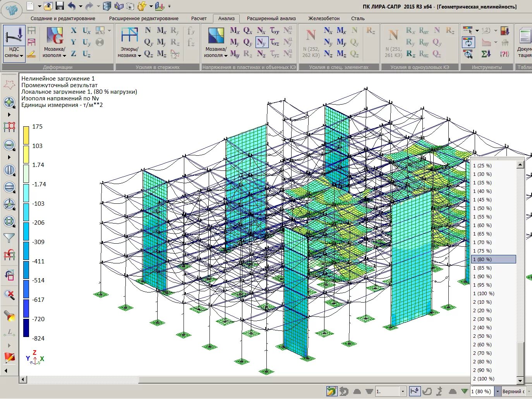Show shear force Qy diagram for bars
Image resolution: width=532 pixels, height=399 pixels.
point(149,42)
